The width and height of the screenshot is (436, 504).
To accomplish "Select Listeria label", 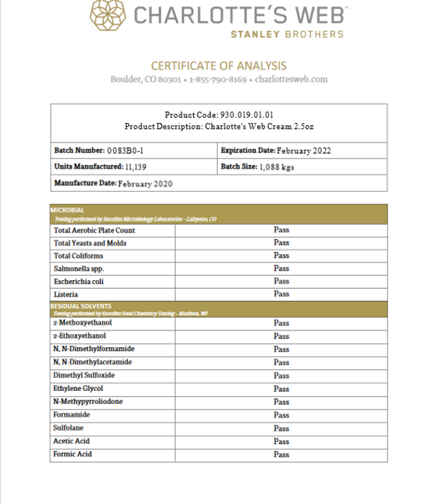I will [x=66, y=294].
